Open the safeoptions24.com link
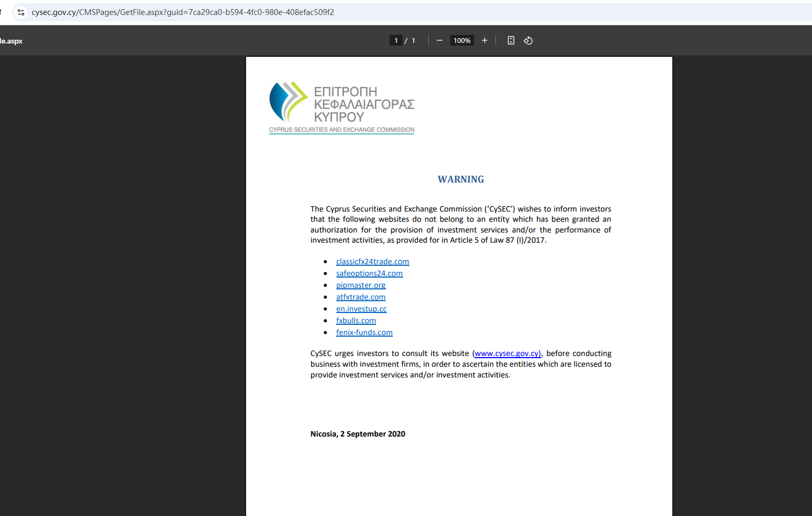812x516 pixels. tap(369, 273)
